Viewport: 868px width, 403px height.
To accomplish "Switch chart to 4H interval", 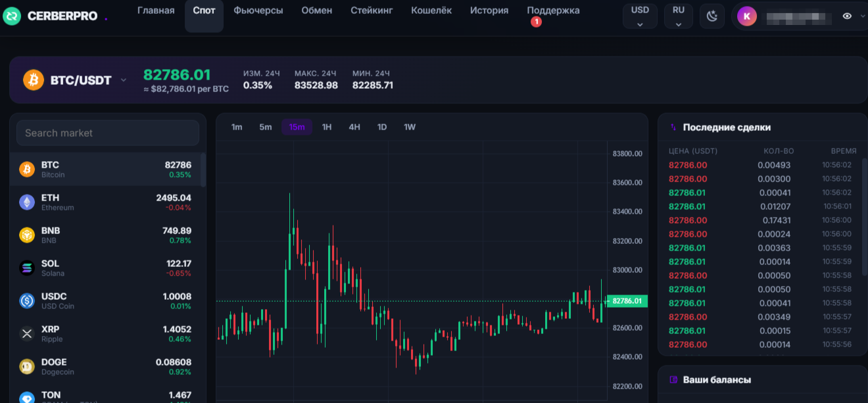I will click(354, 127).
